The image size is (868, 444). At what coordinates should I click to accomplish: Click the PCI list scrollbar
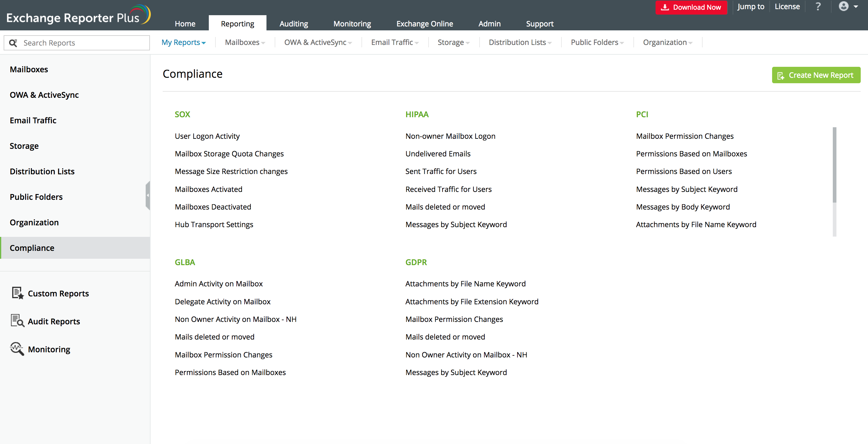pyautogui.click(x=834, y=165)
